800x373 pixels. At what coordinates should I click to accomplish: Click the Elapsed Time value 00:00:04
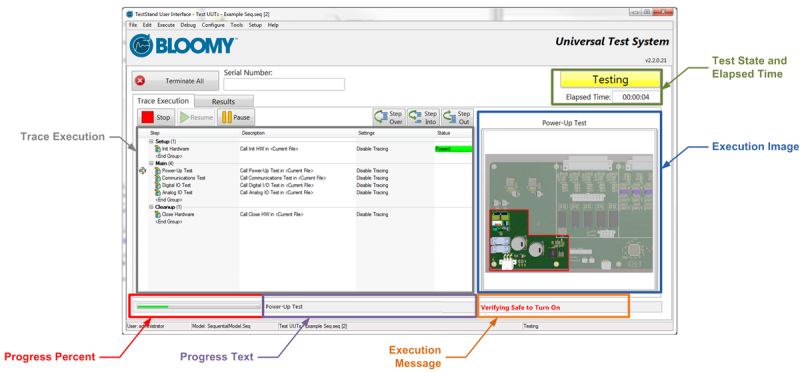tap(635, 97)
